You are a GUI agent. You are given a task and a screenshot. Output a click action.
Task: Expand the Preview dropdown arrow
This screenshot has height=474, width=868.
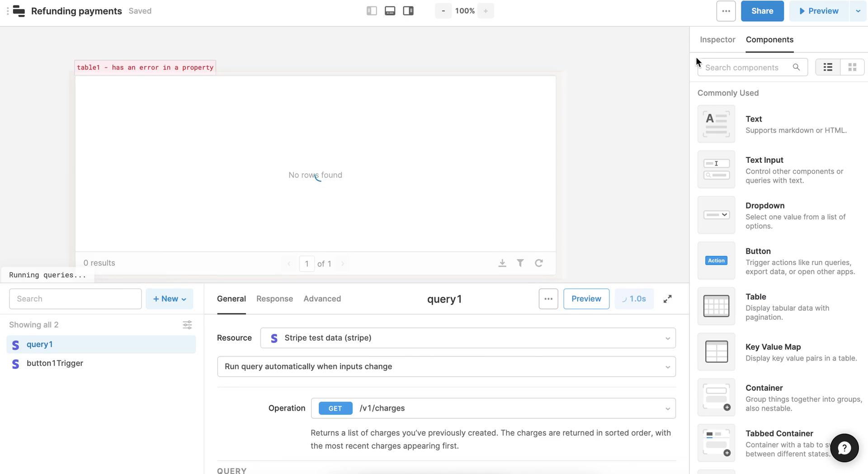(858, 11)
